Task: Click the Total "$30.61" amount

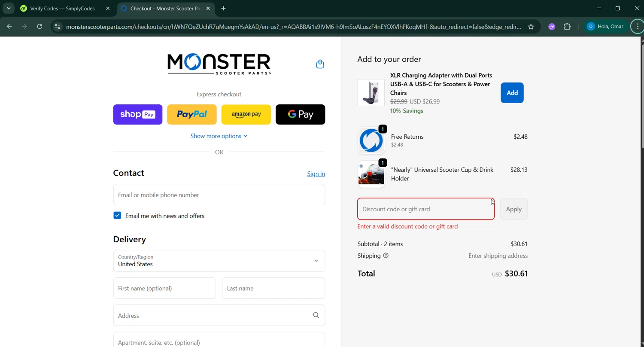Action: pyautogui.click(x=516, y=274)
